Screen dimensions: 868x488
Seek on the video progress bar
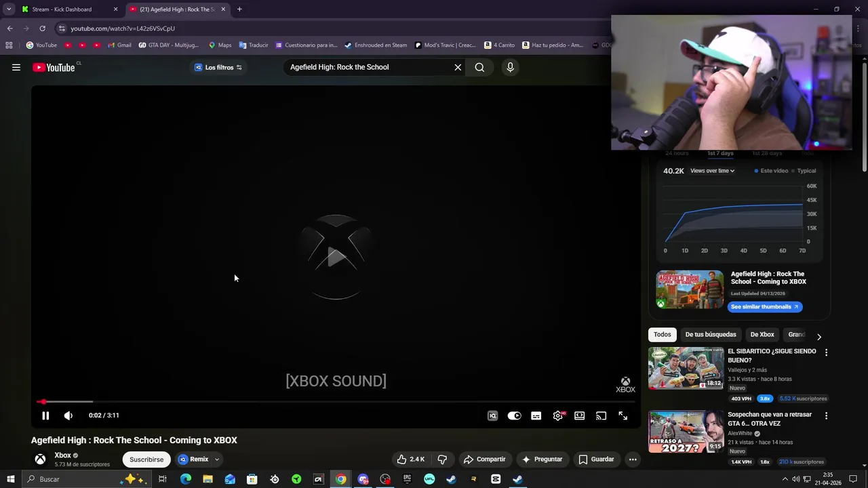(x=336, y=402)
